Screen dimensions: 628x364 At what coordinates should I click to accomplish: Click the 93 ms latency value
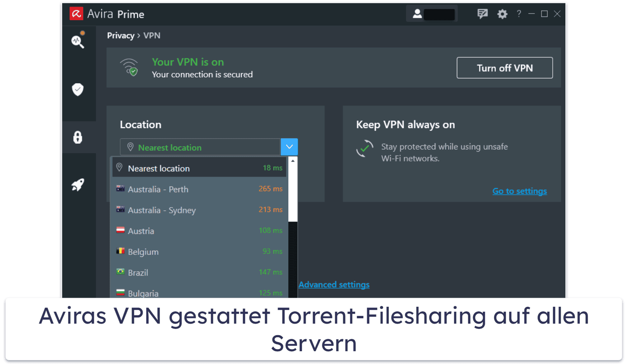(273, 251)
